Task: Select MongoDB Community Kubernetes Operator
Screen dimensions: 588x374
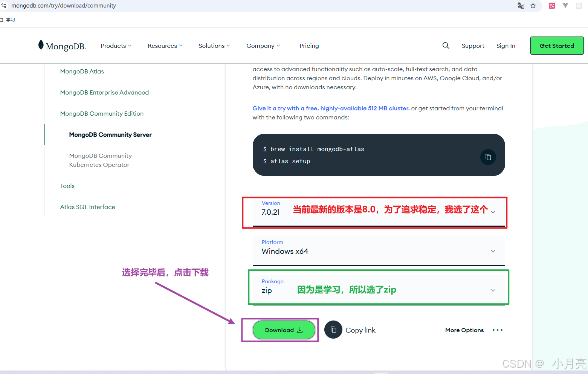Action: (101, 160)
